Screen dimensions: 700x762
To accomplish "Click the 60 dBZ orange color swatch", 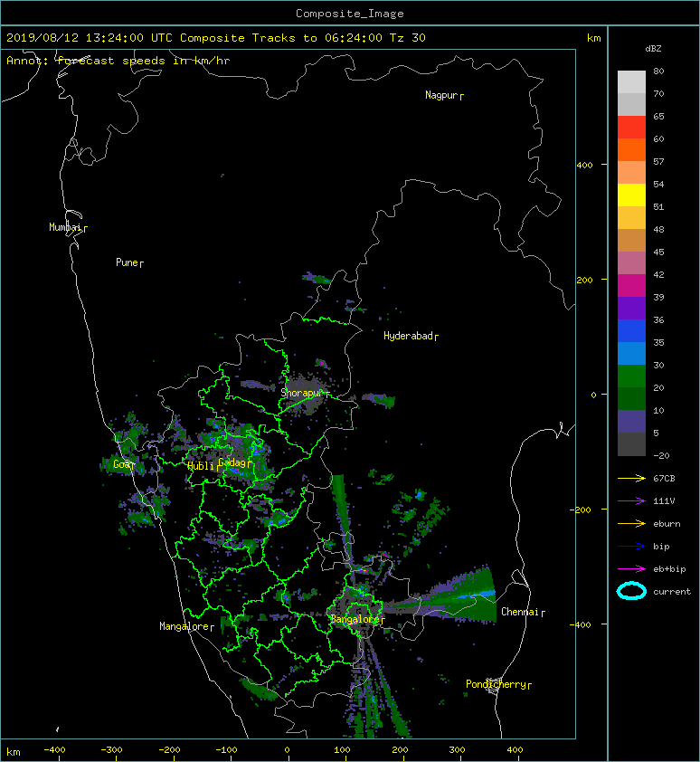I will coord(631,149).
